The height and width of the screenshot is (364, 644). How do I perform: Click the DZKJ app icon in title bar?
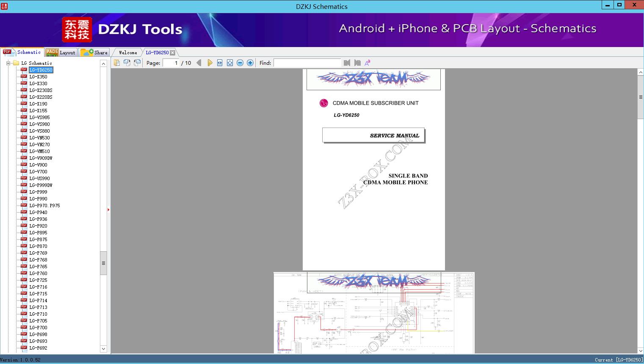click(x=4, y=6)
